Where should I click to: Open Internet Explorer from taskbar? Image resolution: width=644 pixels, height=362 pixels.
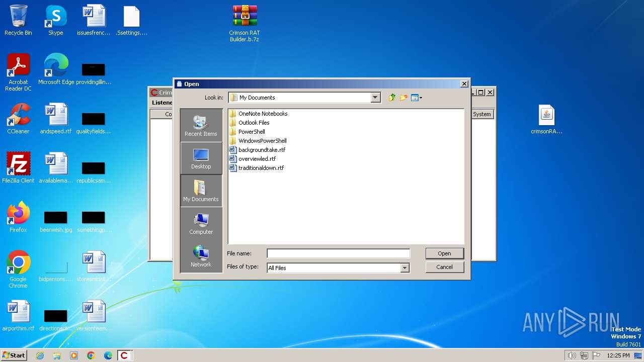pyautogui.click(x=40, y=355)
